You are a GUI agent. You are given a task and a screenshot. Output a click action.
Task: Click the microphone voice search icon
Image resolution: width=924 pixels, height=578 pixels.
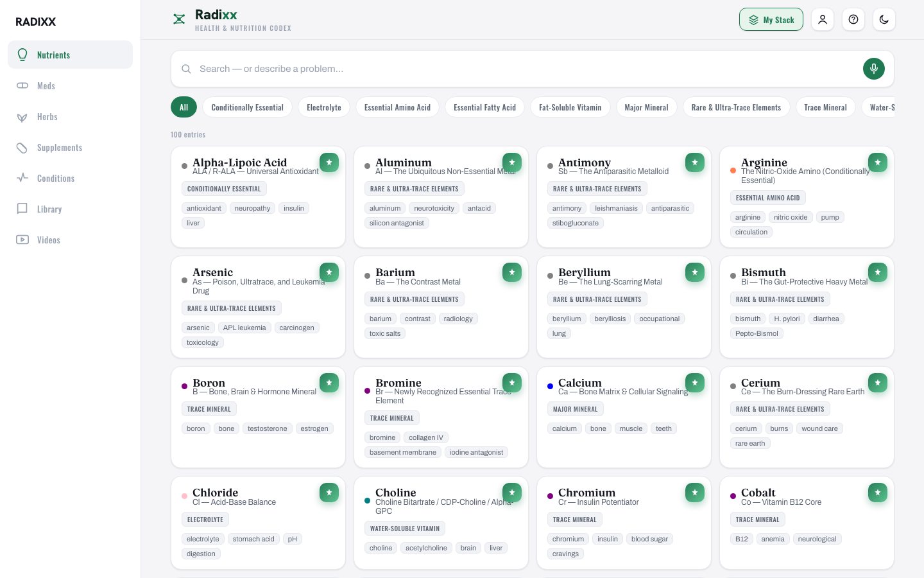(874, 69)
